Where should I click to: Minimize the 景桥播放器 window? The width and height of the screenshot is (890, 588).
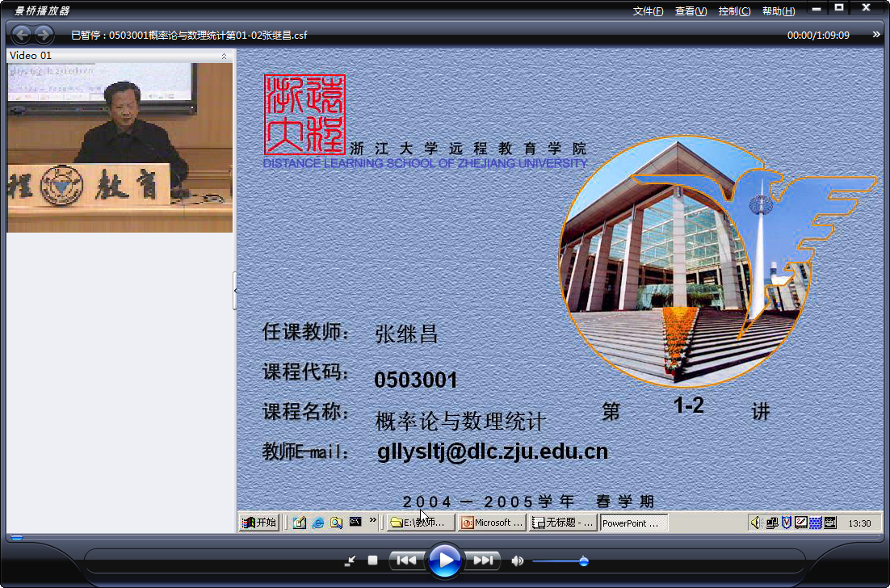817,9
